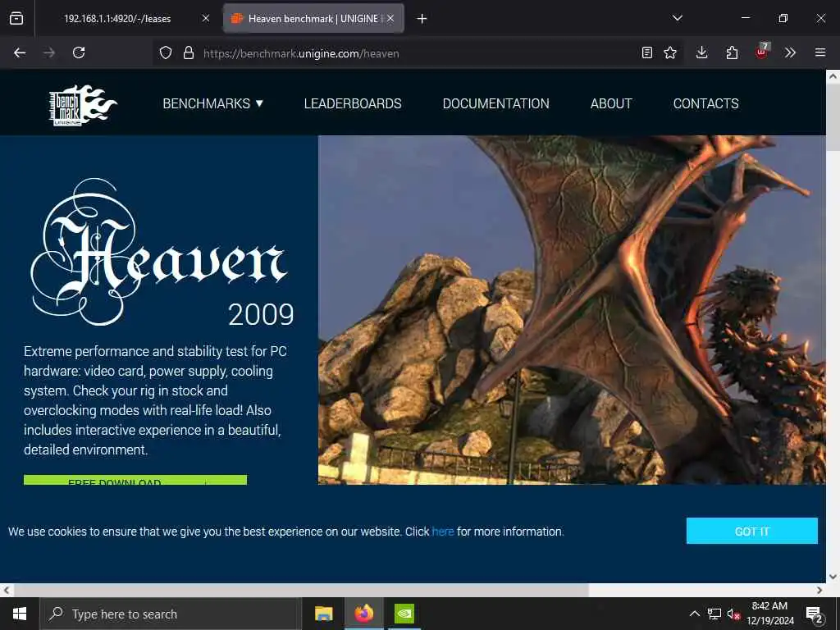
Task: Click the network status tray icon
Action: point(714,614)
